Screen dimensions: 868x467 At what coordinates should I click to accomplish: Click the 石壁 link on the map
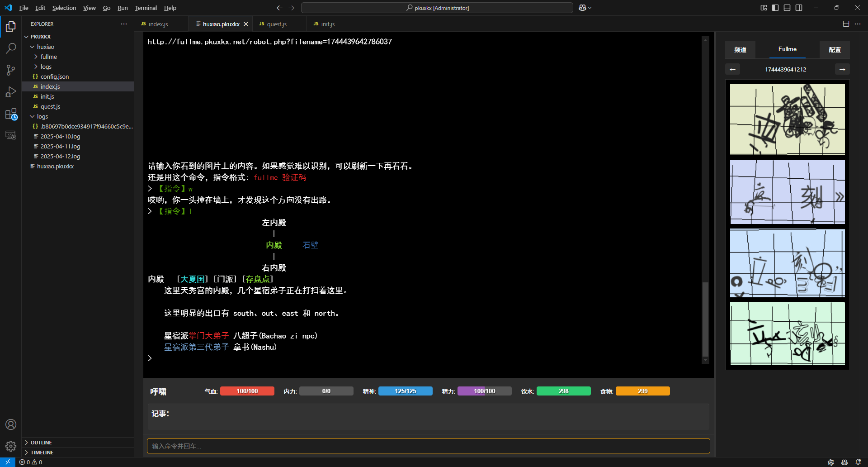(311, 245)
